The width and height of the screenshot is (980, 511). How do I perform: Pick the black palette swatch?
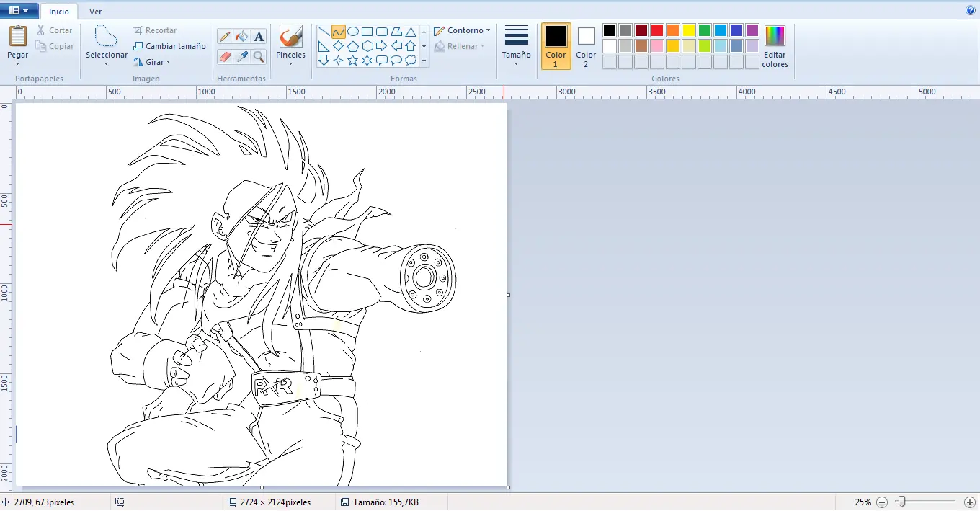pos(609,30)
